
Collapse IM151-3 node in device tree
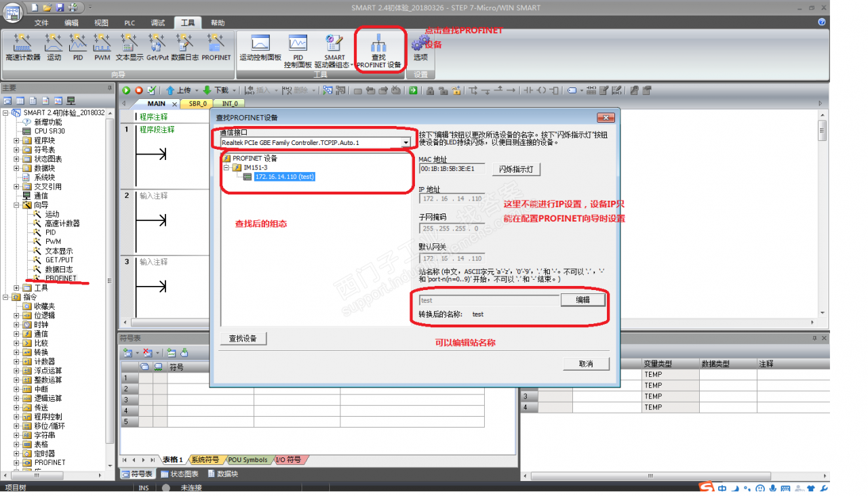pos(227,167)
